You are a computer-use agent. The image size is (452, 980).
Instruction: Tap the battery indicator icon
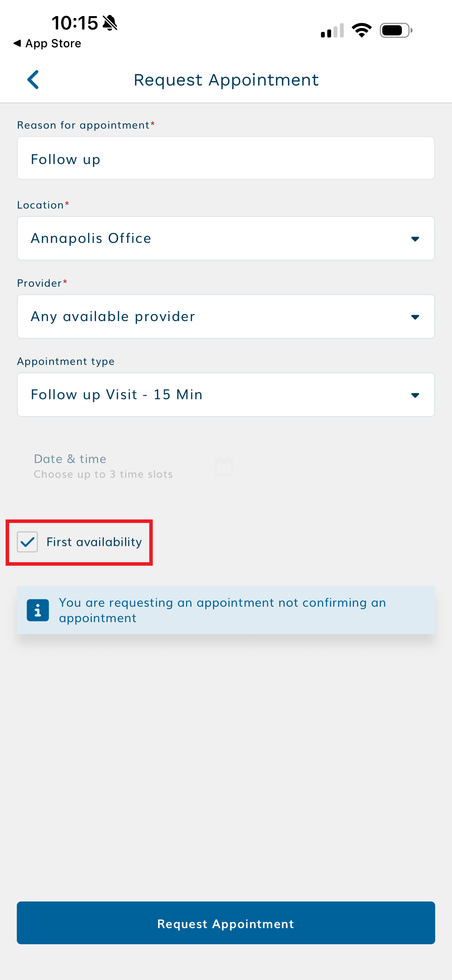[x=396, y=30]
